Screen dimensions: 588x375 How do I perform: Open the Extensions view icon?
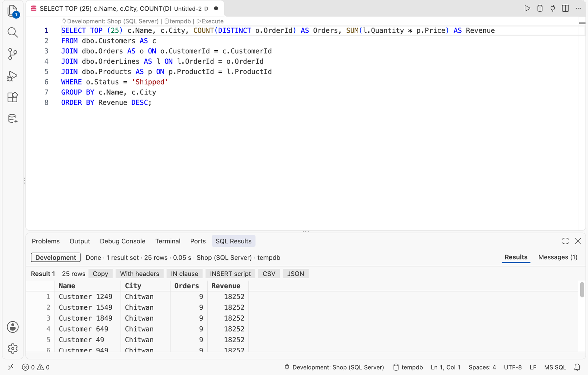13,97
